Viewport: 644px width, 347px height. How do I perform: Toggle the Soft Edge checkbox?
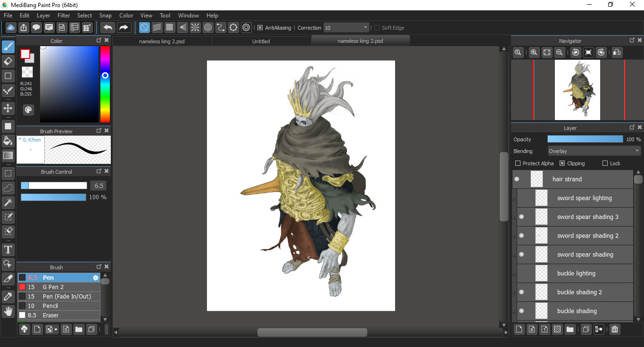pyautogui.click(x=377, y=28)
